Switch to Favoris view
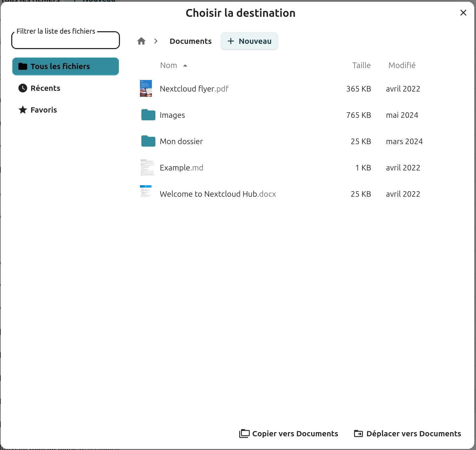Viewport: 476px width, 450px height. 66,110
